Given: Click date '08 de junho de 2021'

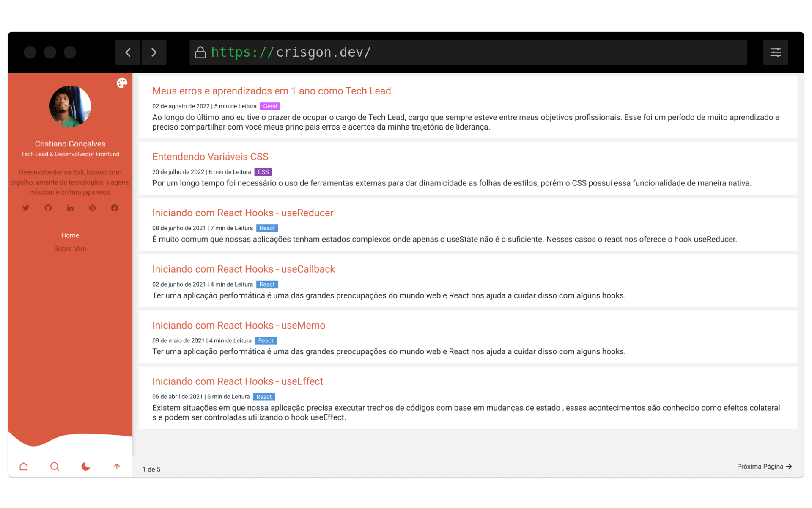Looking at the screenshot, I should 179,228.
